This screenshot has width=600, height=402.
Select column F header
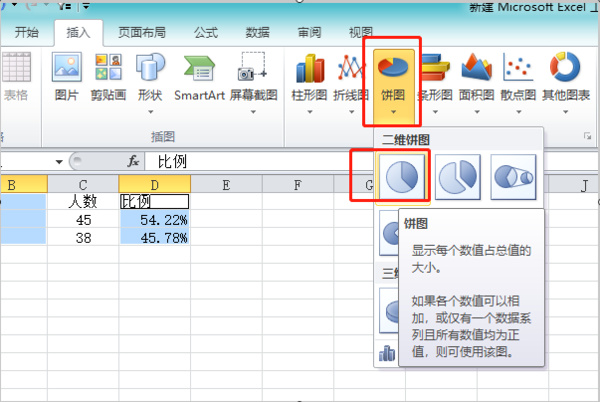coord(298,184)
